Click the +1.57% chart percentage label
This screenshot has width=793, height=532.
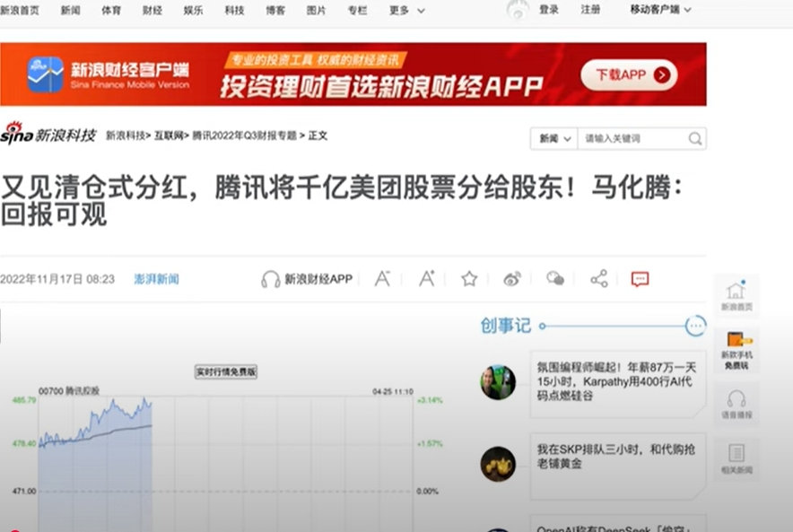[430, 443]
